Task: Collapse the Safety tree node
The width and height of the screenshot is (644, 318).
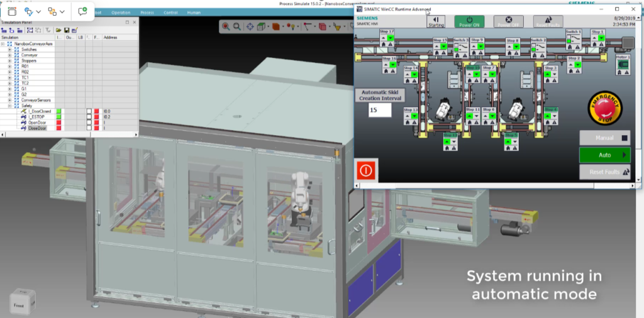Action: [x=10, y=106]
